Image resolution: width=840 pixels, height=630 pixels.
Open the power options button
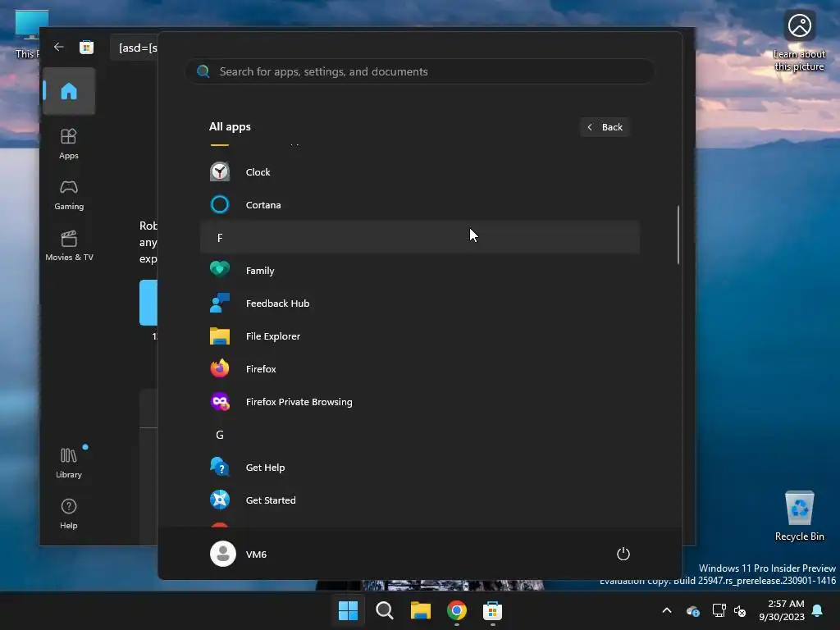coord(623,554)
